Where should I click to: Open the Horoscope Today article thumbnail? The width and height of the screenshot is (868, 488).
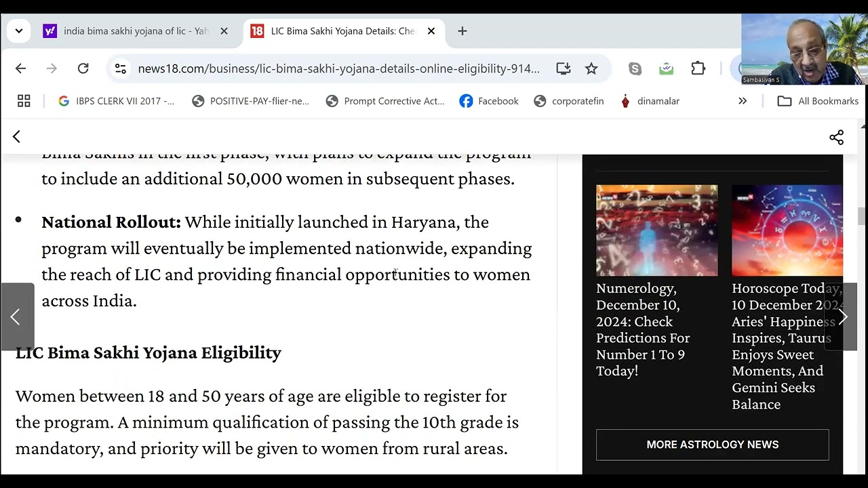tap(787, 230)
